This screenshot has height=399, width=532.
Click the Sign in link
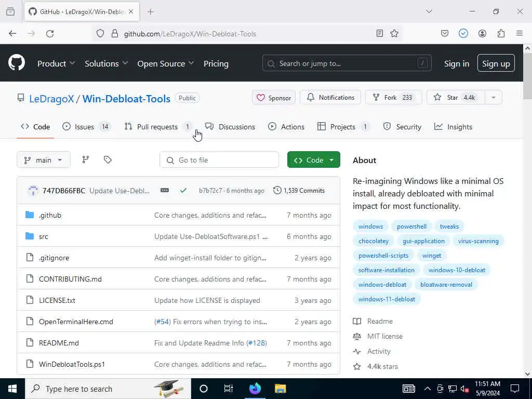(x=457, y=63)
